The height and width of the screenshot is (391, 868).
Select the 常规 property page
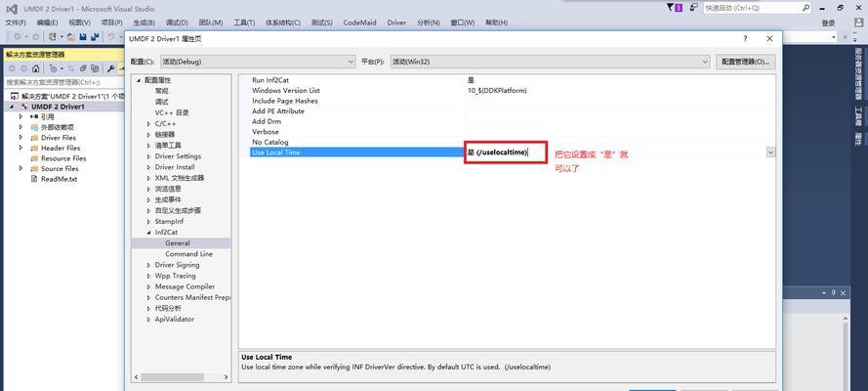click(162, 91)
